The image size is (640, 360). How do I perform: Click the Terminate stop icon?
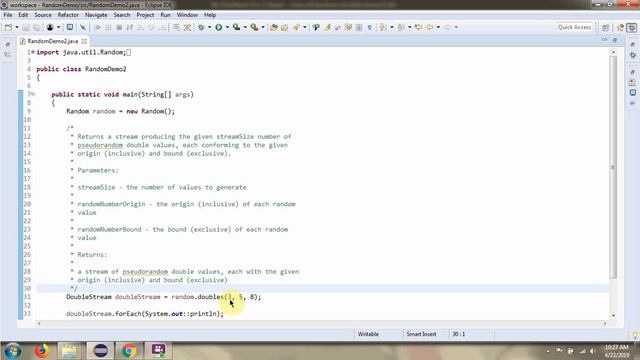[119, 27]
